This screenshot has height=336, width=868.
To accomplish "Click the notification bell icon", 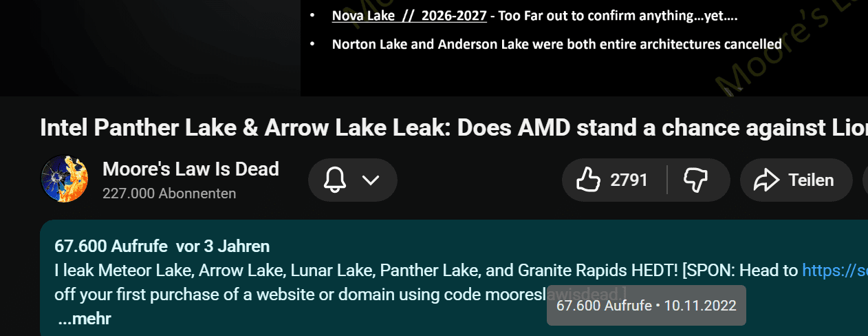I will pos(335,180).
